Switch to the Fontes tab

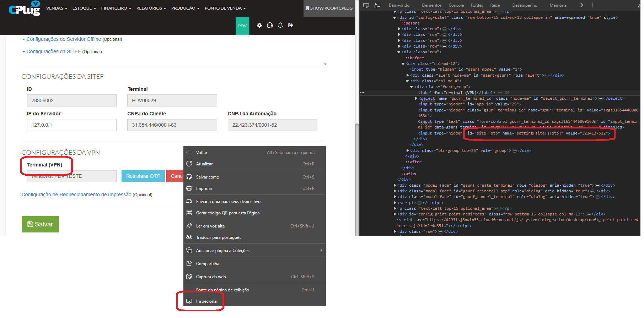click(x=477, y=5)
